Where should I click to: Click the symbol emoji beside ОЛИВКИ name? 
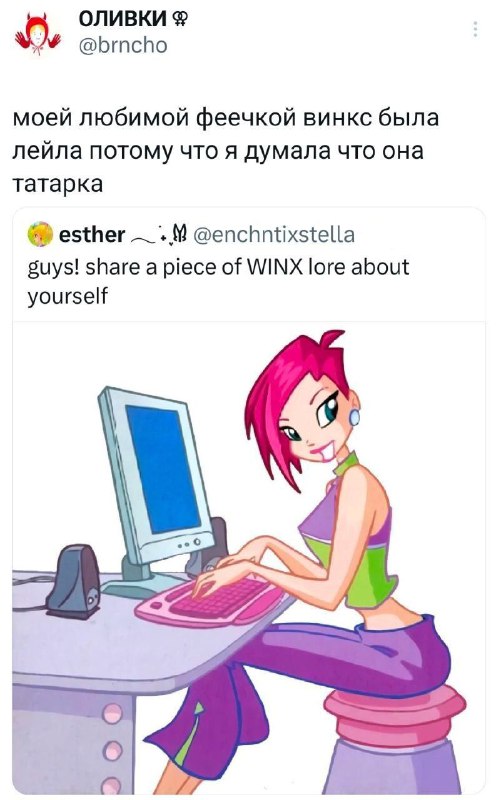pos(181,19)
